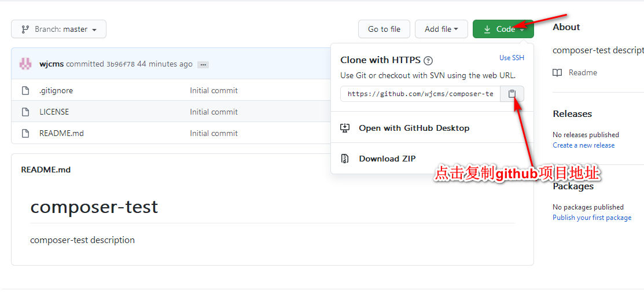Click the .gitignore file icon
The width and height of the screenshot is (644, 294).
[x=25, y=90]
